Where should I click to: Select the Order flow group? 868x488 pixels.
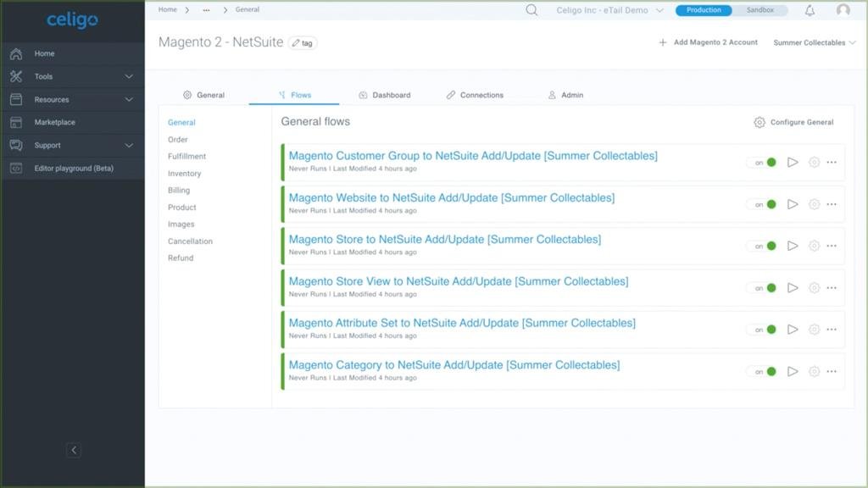click(x=178, y=140)
